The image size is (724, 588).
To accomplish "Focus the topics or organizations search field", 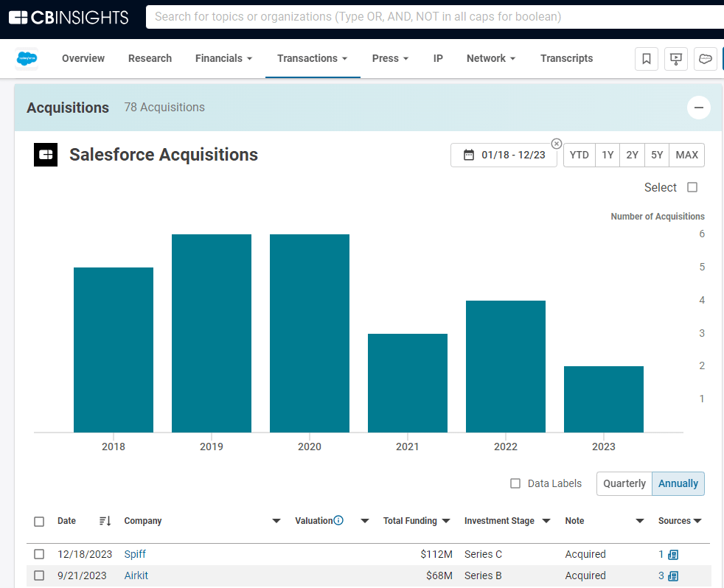I will pos(435,17).
